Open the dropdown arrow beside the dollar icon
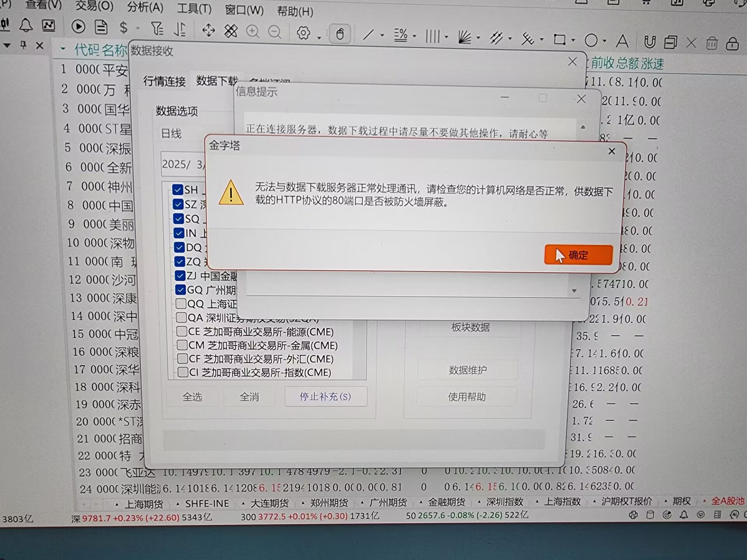747x560 pixels. [x=138, y=28]
